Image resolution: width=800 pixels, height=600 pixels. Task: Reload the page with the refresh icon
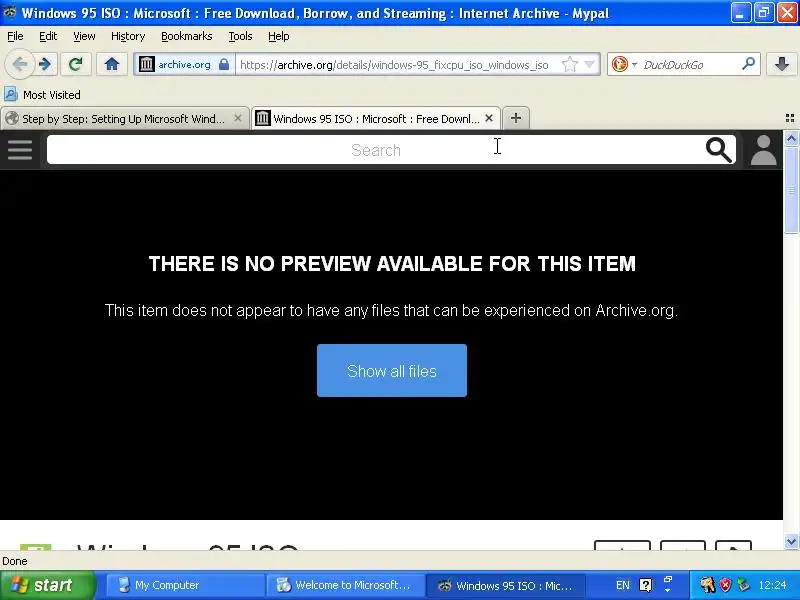[76, 64]
